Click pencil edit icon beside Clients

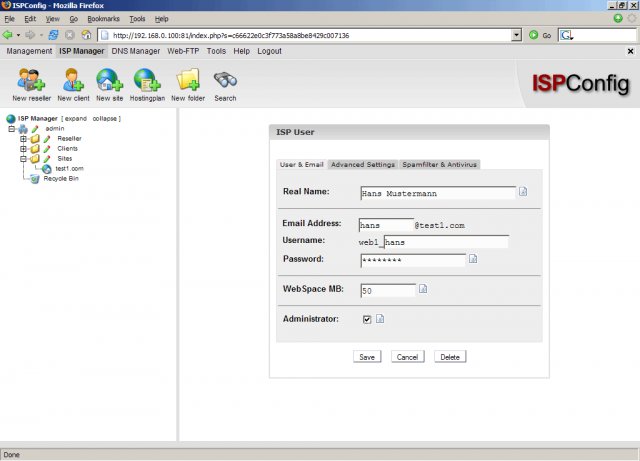[47, 149]
